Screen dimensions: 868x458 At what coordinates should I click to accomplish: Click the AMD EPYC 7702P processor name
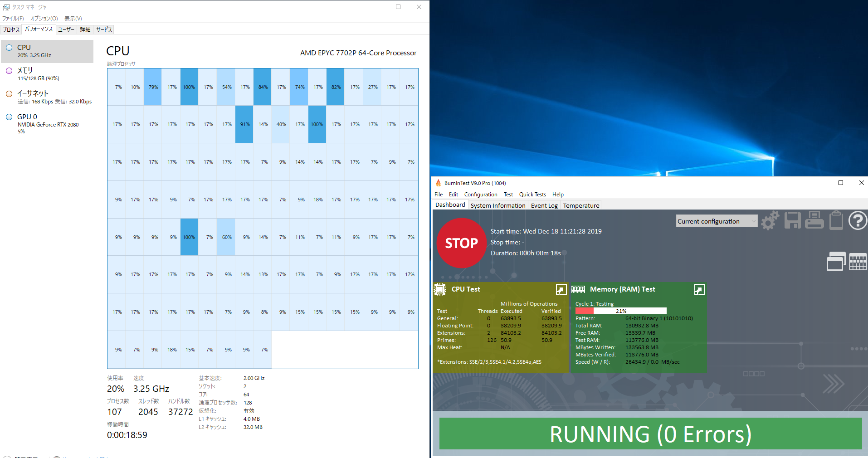point(358,53)
